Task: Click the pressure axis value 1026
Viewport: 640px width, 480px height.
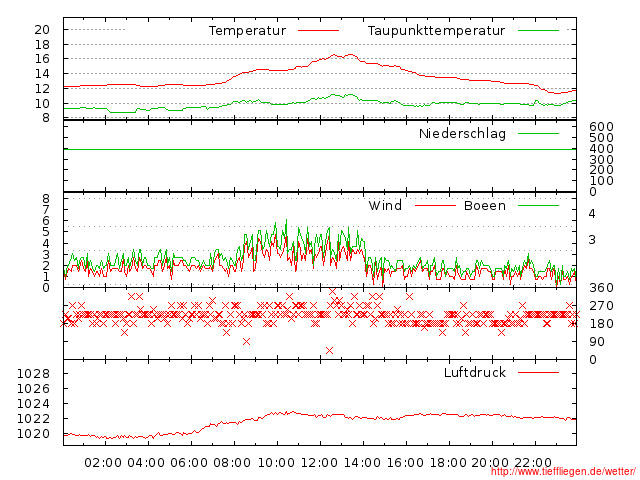Action: pos(33,389)
